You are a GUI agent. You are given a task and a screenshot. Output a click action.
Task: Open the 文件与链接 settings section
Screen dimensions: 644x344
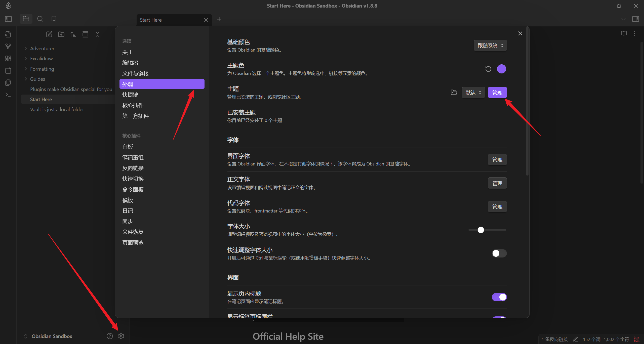click(x=162, y=73)
